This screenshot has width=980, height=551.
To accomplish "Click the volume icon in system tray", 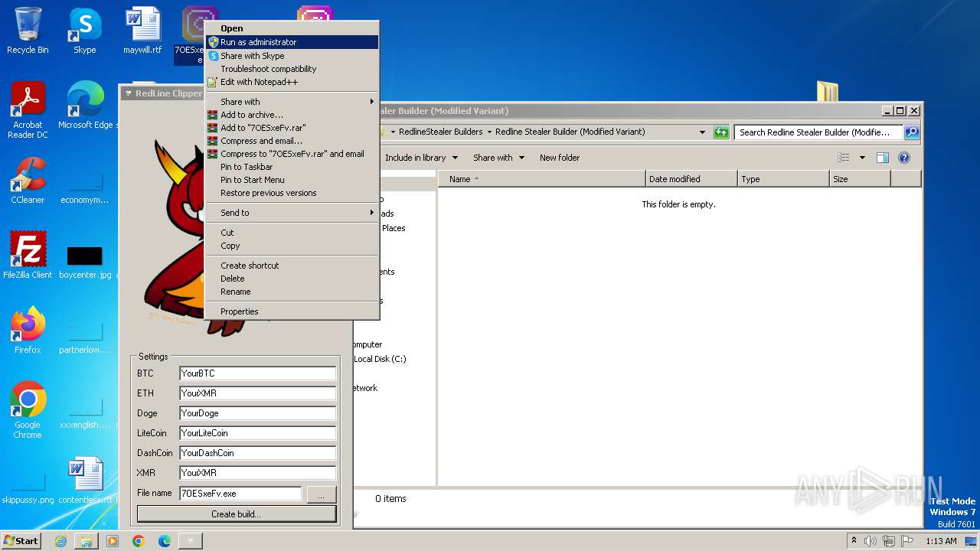I will click(x=871, y=541).
